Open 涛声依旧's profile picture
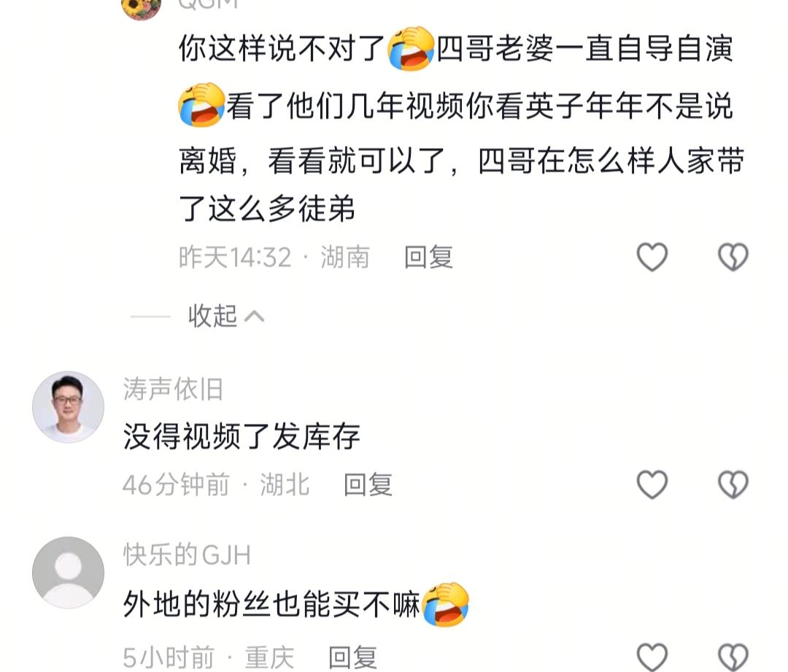This screenshot has width=788, height=672. pos(69,407)
